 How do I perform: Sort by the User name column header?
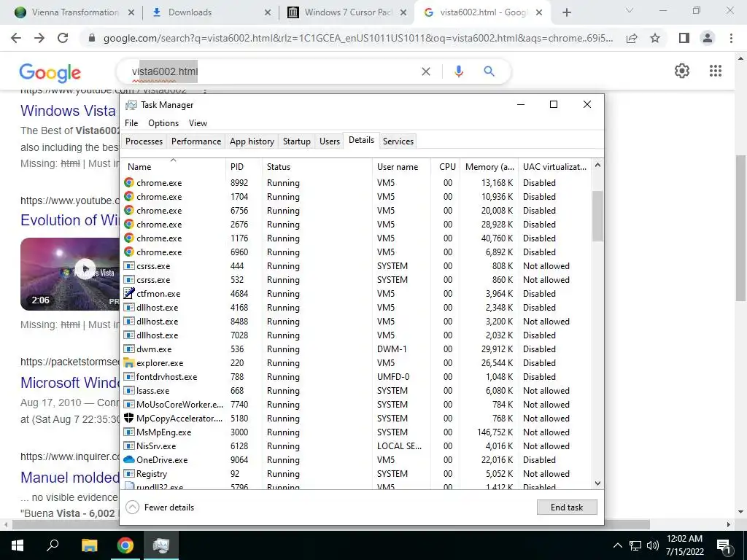402,167
